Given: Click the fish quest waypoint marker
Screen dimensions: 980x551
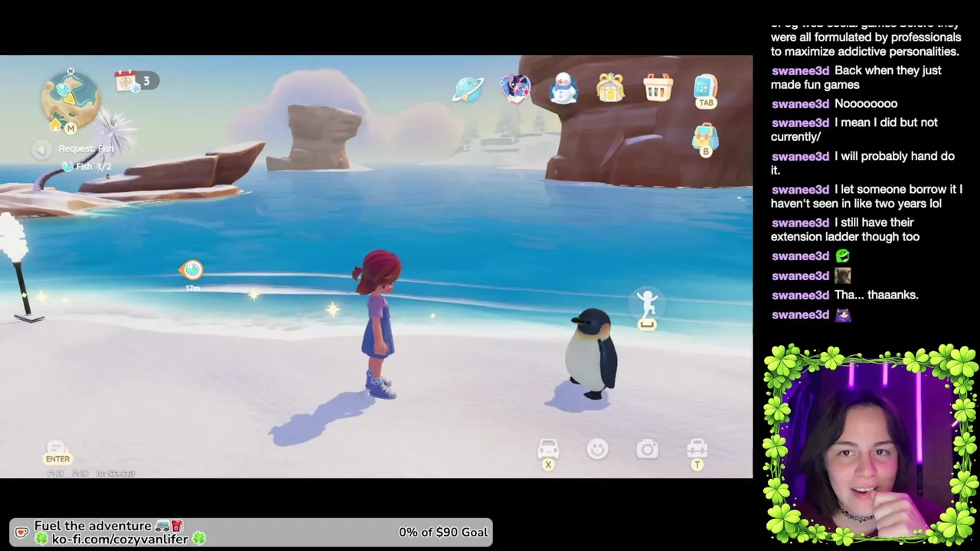Looking at the screenshot, I should coord(191,269).
